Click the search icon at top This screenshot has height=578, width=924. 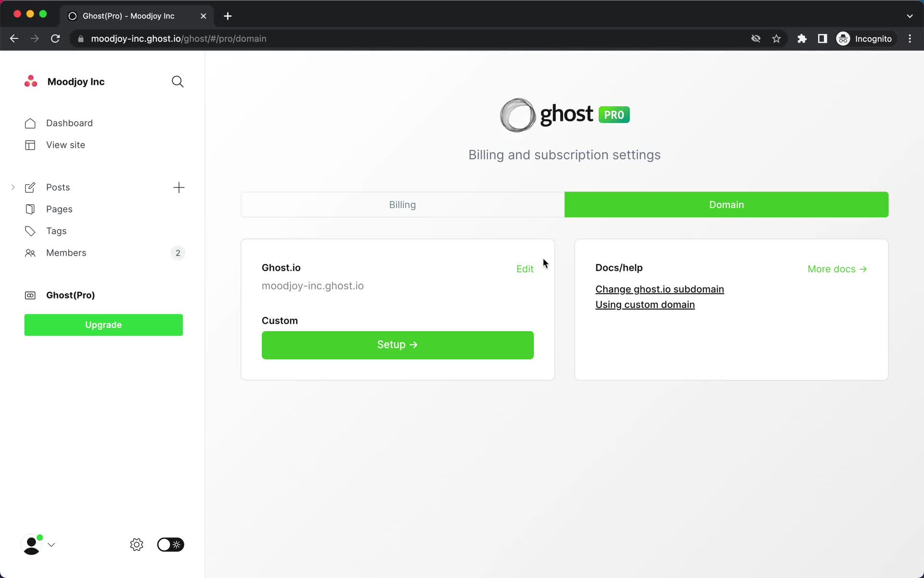click(x=178, y=81)
